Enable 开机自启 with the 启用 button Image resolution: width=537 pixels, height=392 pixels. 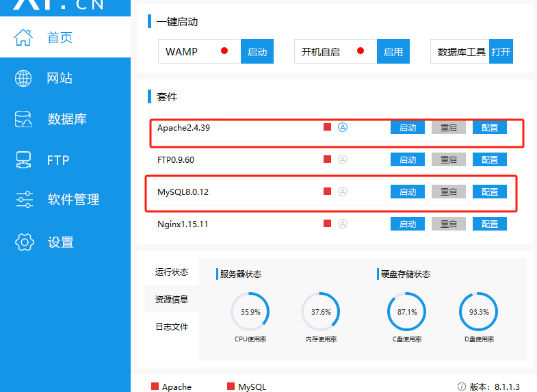coord(393,51)
